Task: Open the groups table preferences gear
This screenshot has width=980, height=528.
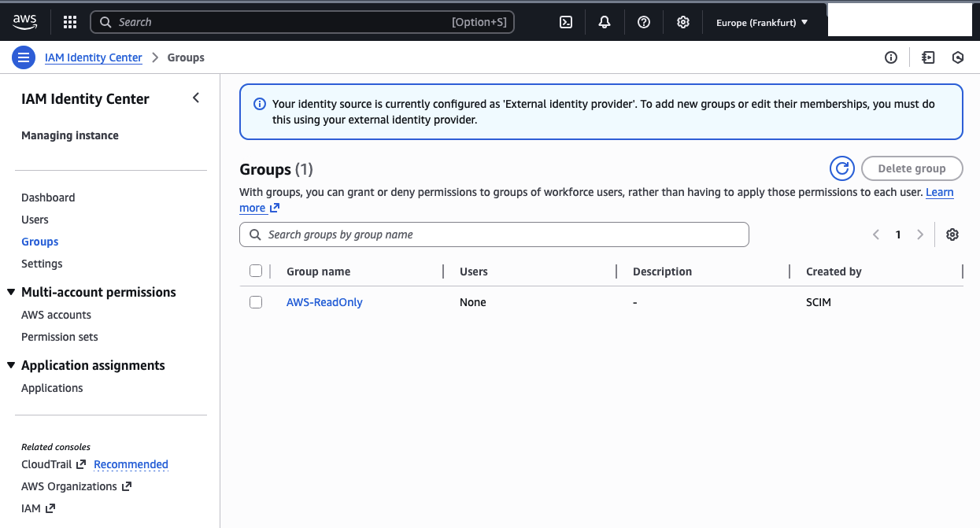Action: pyautogui.click(x=952, y=234)
